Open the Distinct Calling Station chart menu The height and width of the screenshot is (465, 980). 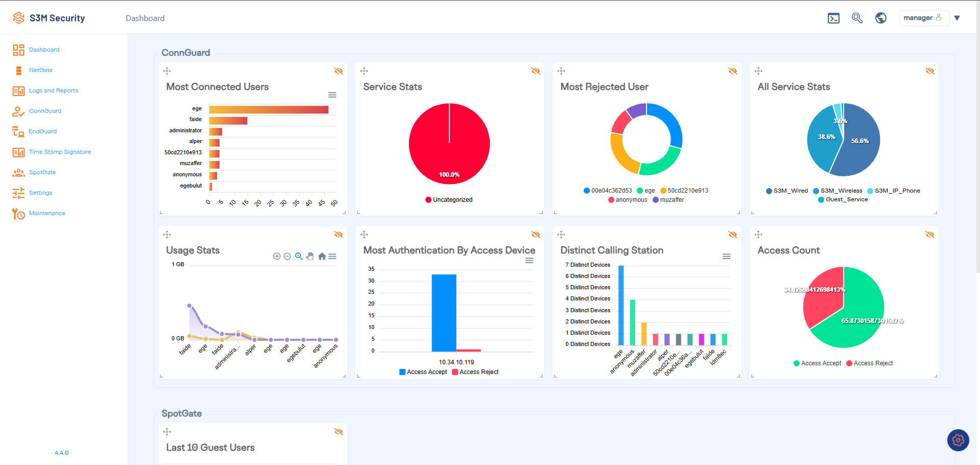coord(726,257)
